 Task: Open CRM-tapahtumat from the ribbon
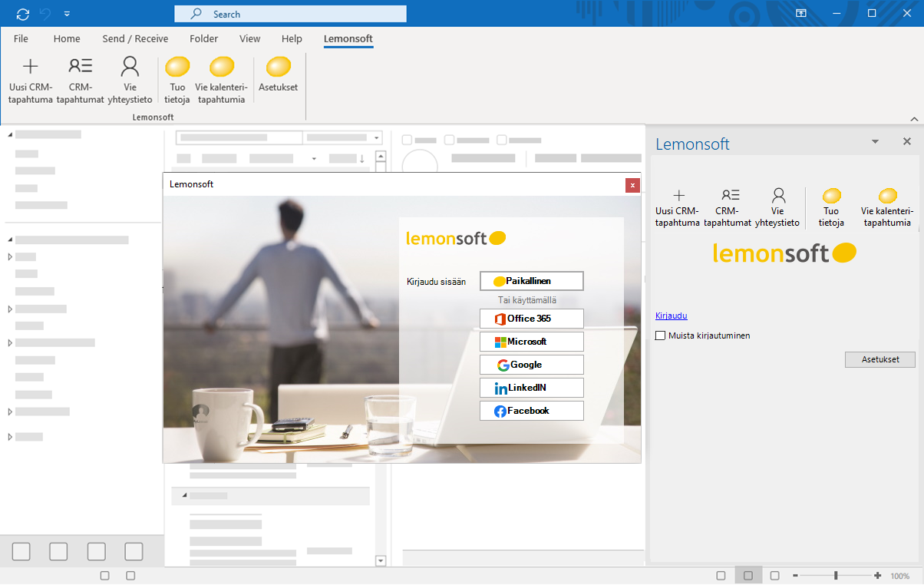click(x=80, y=81)
